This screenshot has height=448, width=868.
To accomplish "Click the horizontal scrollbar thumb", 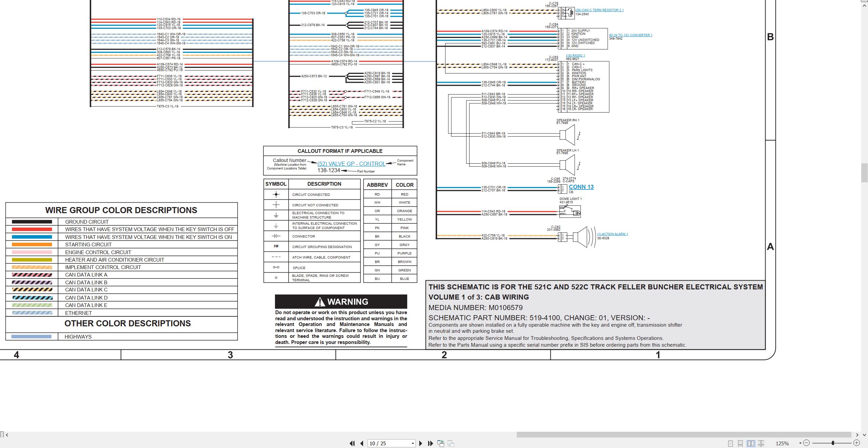I will (684, 435).
